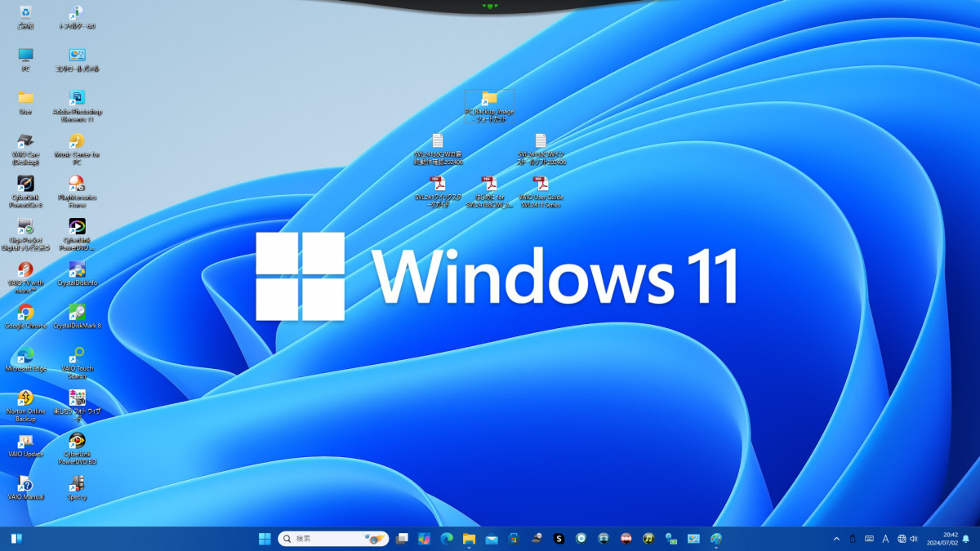
Task: Select the SVL241クイックスタートガイド PDF file
Action: pyautogui.click(x=438, y=192)
